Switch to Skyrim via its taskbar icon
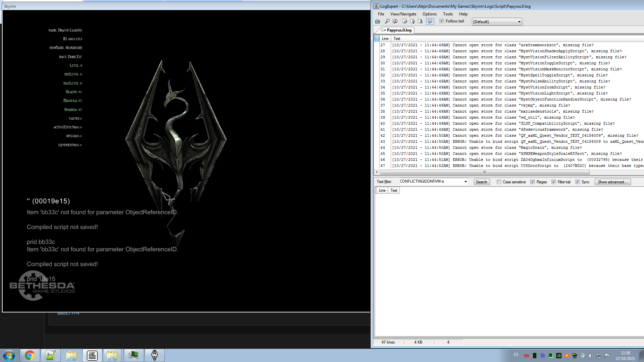 click(155, 355)
